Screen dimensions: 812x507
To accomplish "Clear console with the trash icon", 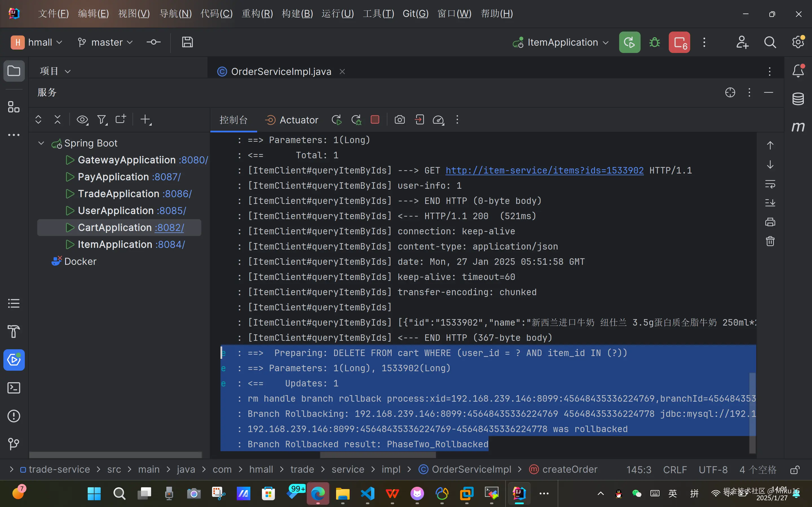I will click(770, 241).
